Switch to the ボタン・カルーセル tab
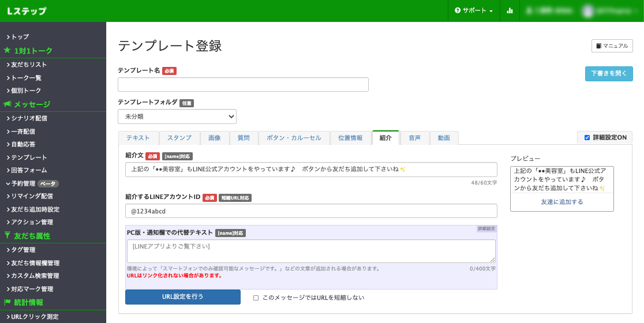The height and width of the screenshot is (323, 644). 294,138
